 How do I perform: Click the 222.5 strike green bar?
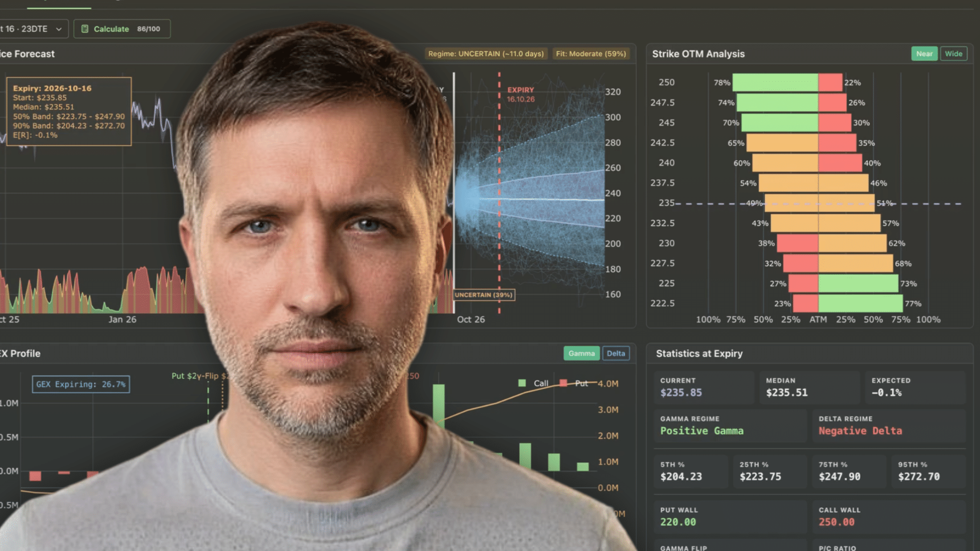point(860,304)
